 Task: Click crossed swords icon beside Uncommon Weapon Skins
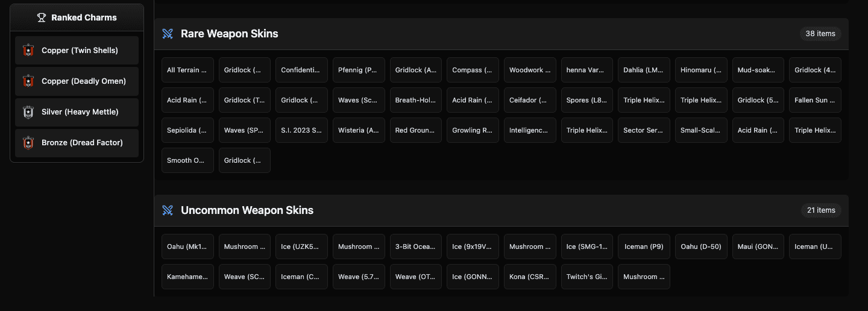click(x=168, y=210)
